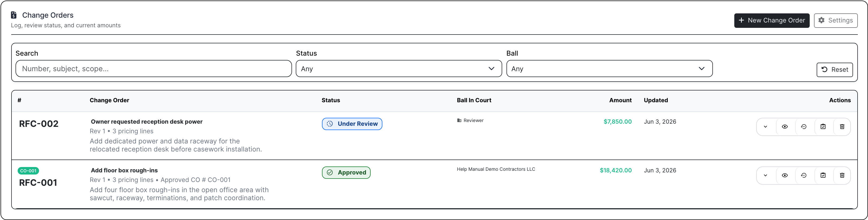Click the Actions column header
868x220 pixels.
click(x=840, y=100)
